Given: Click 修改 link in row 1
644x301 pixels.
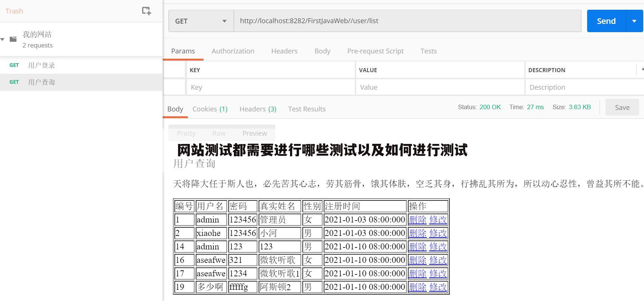Looking at the screenshot, I should click(x=438, y=219).
